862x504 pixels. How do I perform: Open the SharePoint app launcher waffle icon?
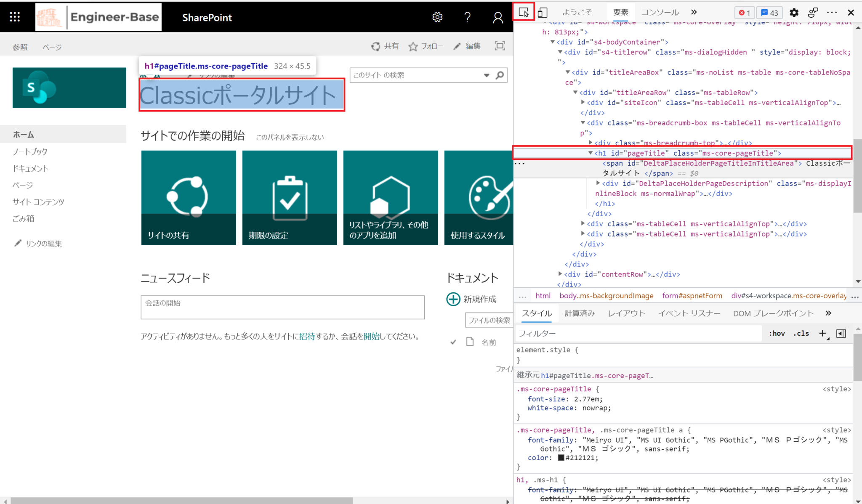pyautogui.click(x=14, y=17)
